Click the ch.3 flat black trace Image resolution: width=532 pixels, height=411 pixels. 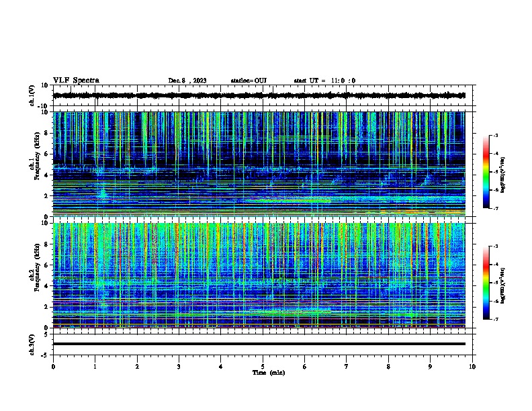point(259,344)
